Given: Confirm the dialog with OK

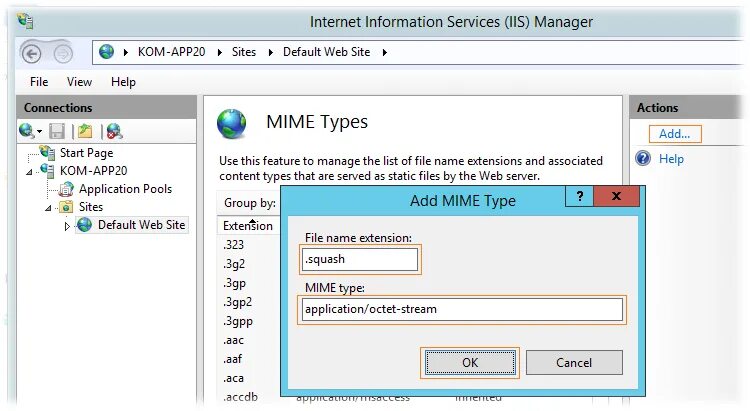Looking at the screenshot, I should (470, 362).
